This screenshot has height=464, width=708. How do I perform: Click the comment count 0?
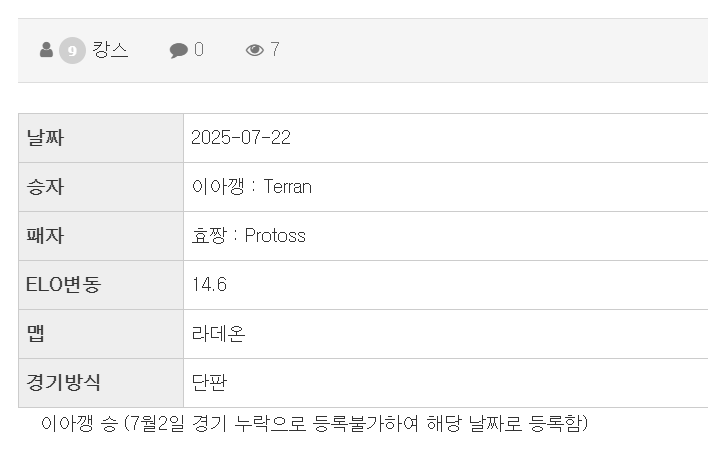[x=199, y=49]
